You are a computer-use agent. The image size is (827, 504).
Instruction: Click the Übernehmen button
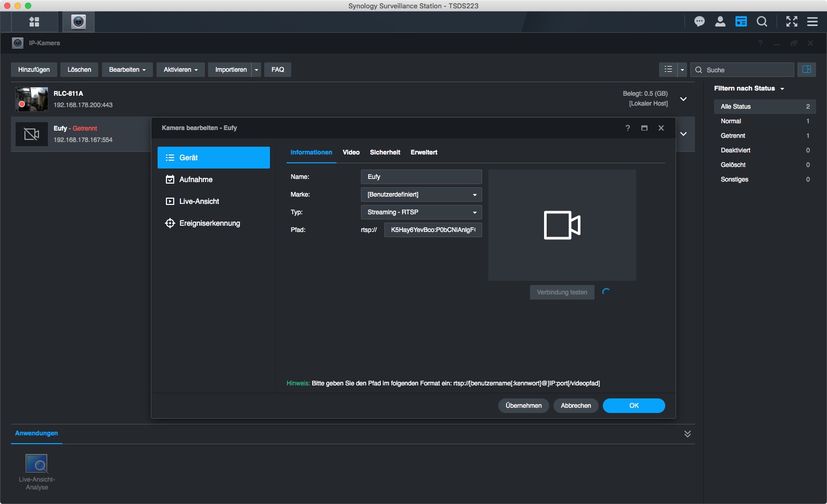click(523, 406)
